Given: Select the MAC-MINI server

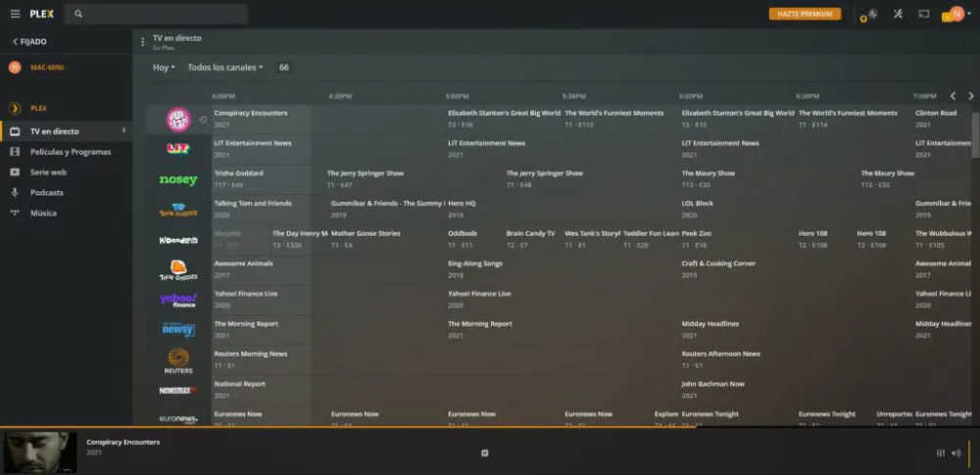Looking at the screenshot, I should [x=47, y=68].
